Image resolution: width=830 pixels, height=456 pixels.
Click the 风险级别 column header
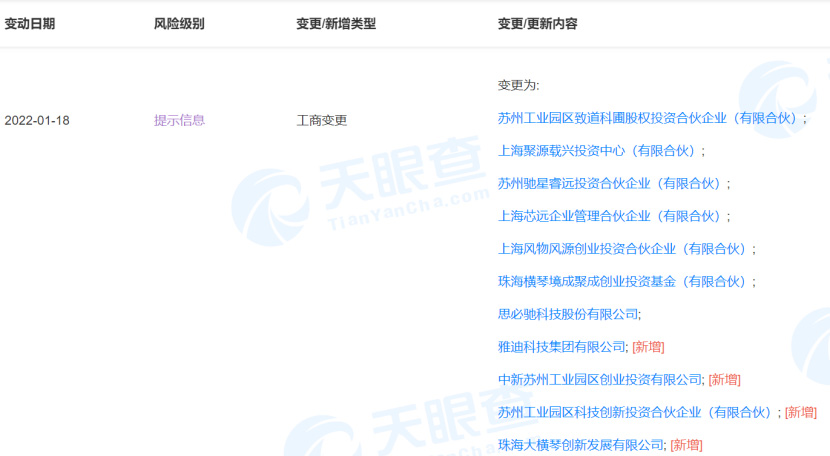(179, 23)
